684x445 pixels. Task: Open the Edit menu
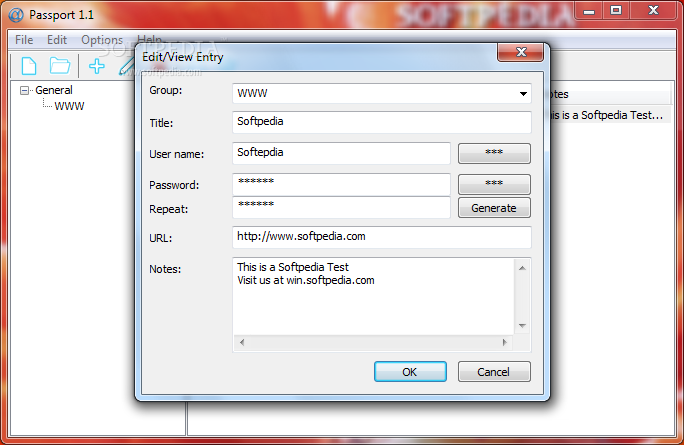click(x=57, y=40)
